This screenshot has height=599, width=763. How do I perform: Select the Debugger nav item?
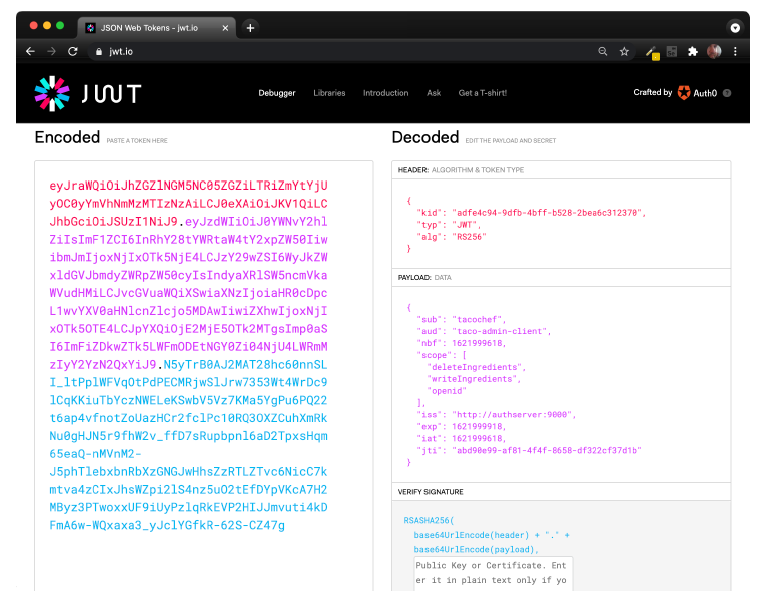(277, 93)
